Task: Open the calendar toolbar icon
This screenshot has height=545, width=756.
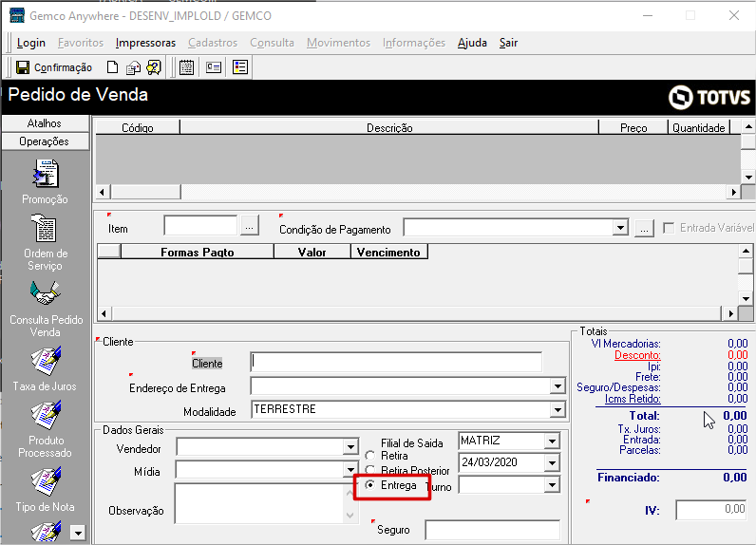Action: [186, 67]
